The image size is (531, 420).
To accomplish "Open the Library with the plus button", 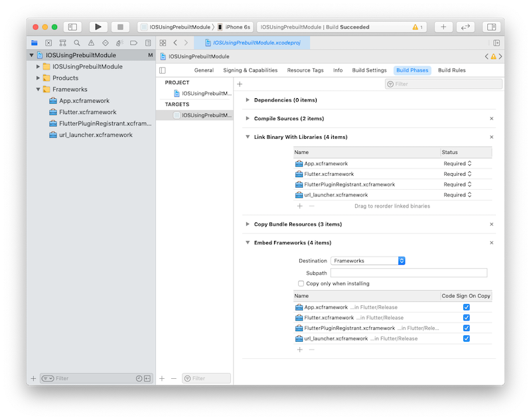I will pos(443,27).
